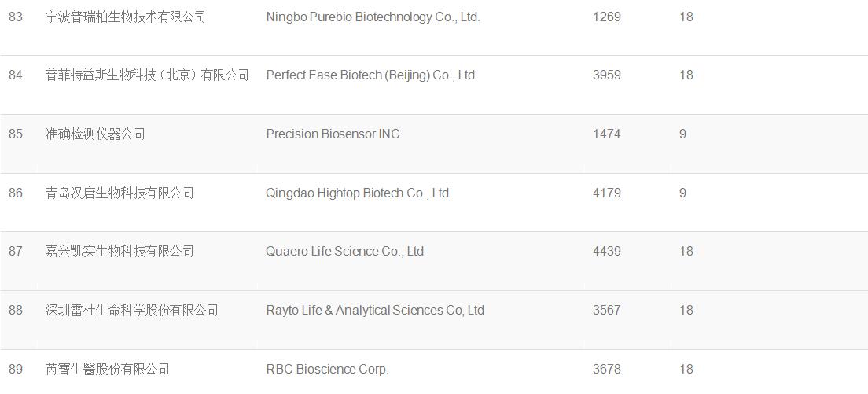Click booth number 4179

point(607,193)
